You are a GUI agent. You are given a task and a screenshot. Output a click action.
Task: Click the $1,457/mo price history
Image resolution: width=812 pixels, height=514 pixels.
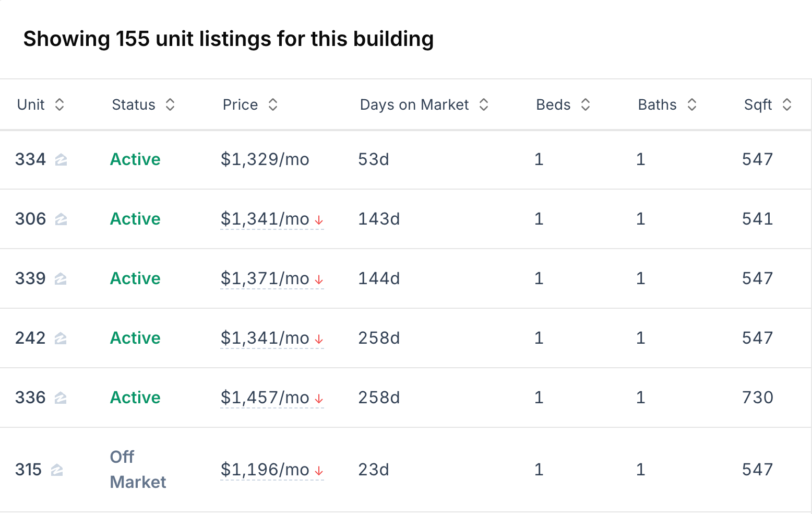pos(265,398)
